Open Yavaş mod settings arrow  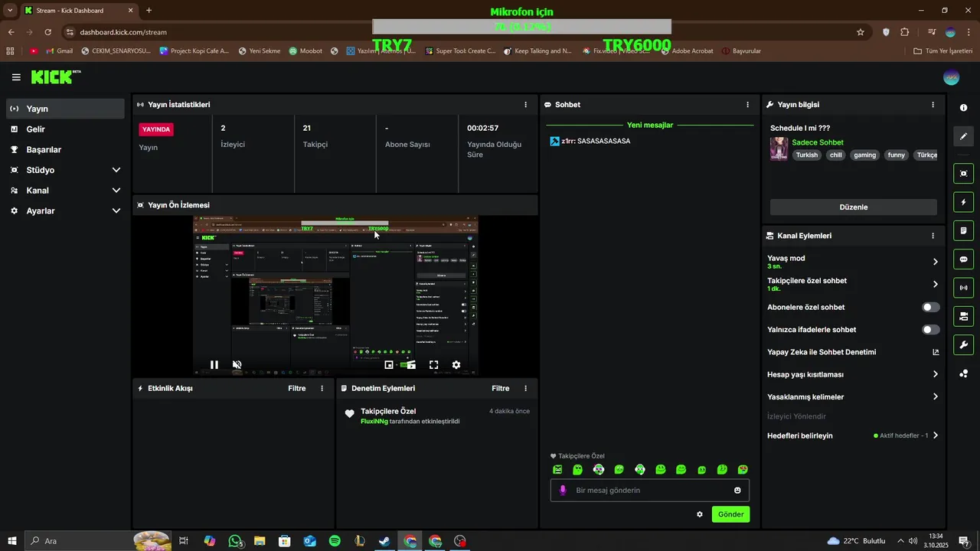click(936, 262)
